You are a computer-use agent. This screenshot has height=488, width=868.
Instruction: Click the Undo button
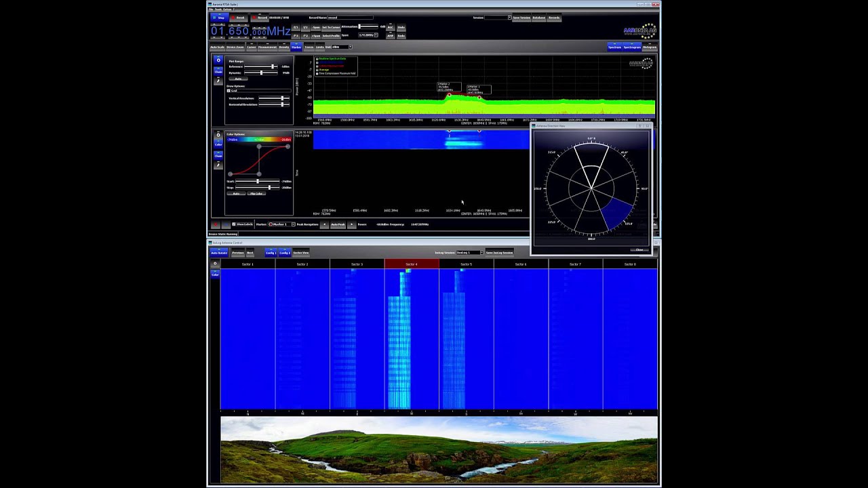(x=401, y=27)
